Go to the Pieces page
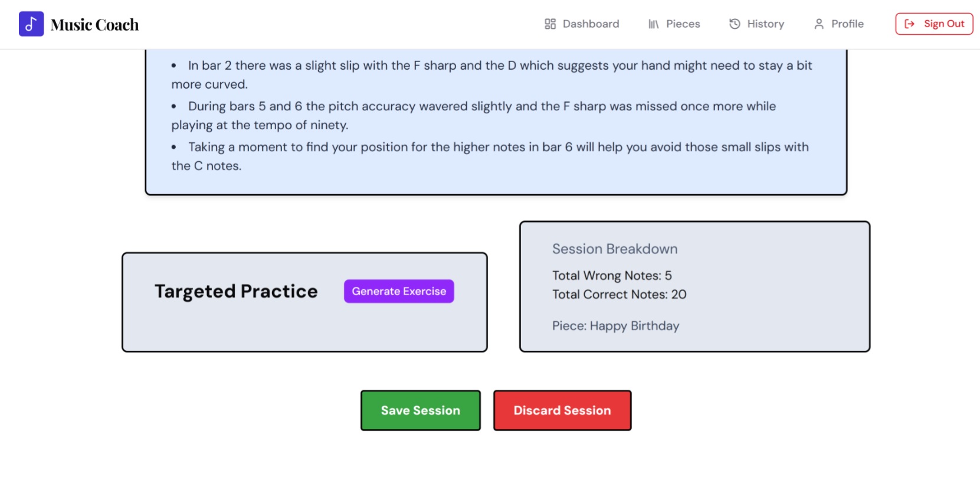980x493 pixels. click(674, 24)
